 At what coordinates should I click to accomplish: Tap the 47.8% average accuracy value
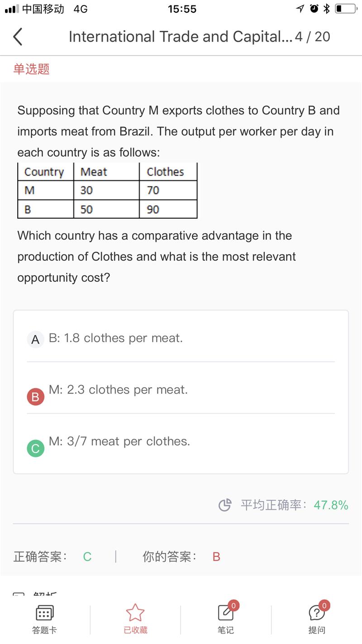point(331,505)
